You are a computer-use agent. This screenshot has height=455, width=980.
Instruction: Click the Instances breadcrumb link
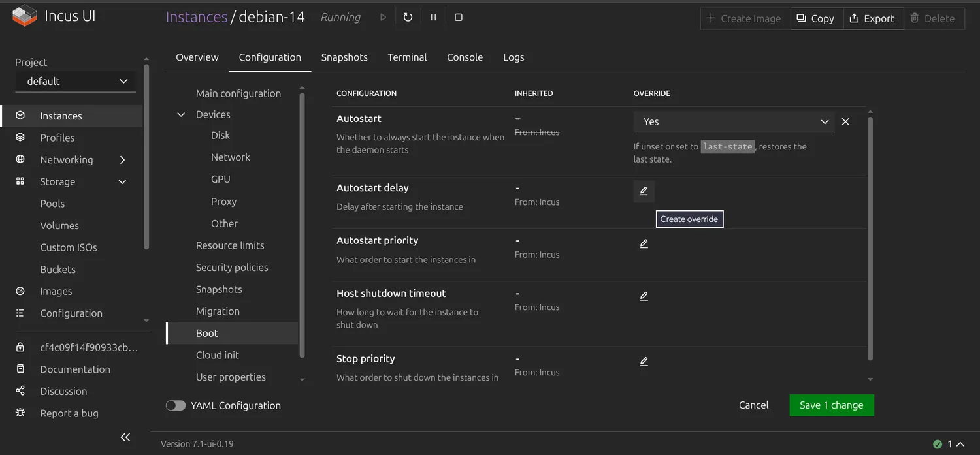tap(197, 17)
